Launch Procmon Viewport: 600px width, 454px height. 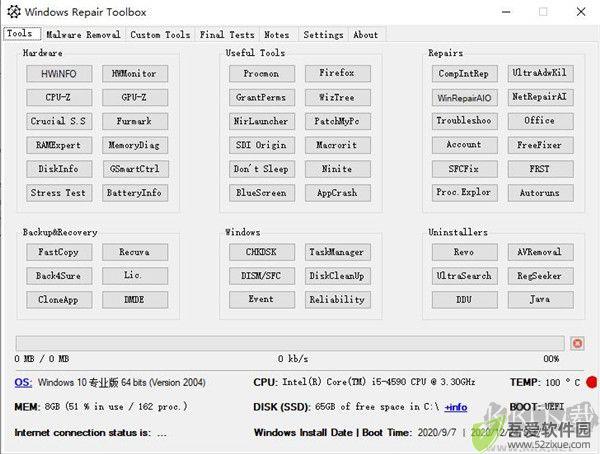[x=262, y=73]
